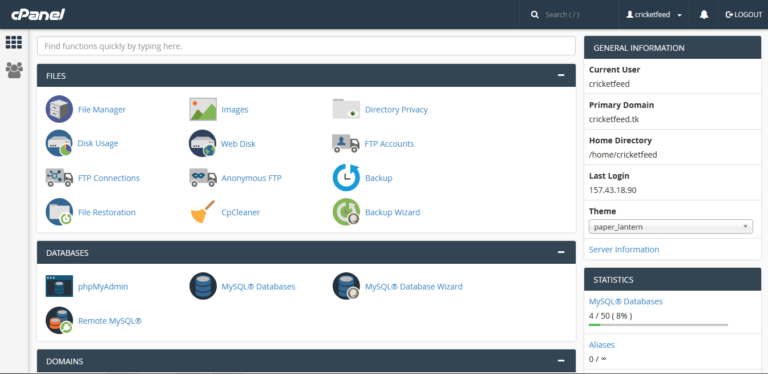Click the File Restoration icon
This screenshot has width=768, height=374.
[59, 211]
